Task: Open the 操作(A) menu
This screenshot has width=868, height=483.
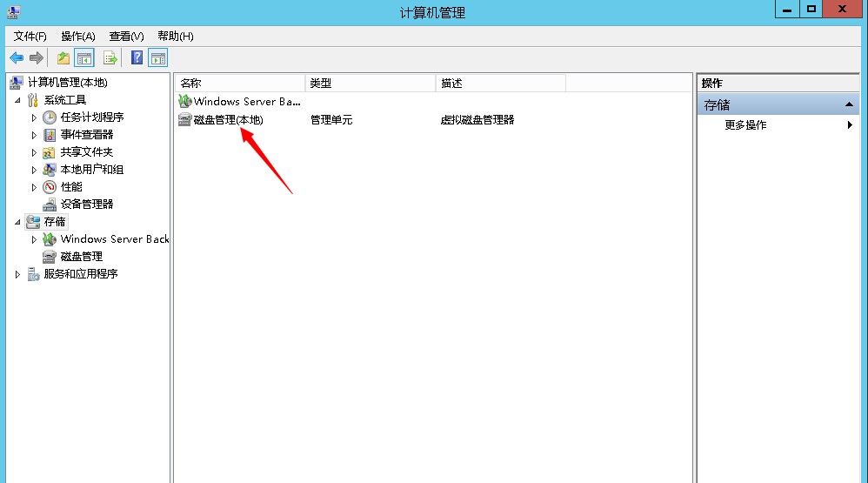Action: (77, 36)
